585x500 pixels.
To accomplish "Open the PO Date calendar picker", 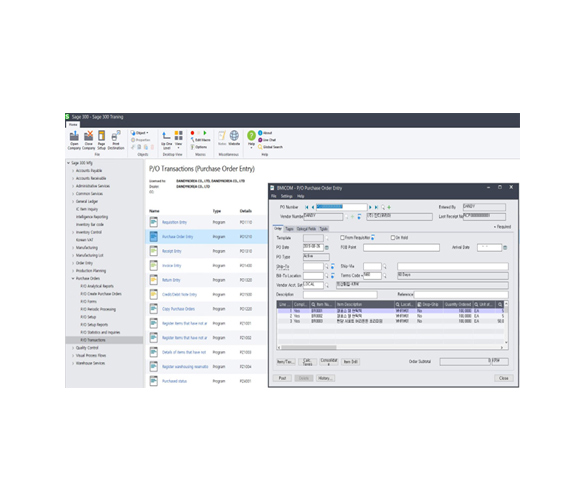I will pyautogui.click(x=327, y=247).
